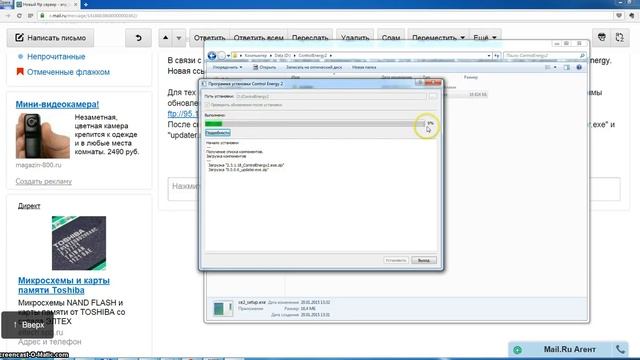Open the Mail.Ru Агент panel
The image size is (640, 360).
click(x=569, y=349)
